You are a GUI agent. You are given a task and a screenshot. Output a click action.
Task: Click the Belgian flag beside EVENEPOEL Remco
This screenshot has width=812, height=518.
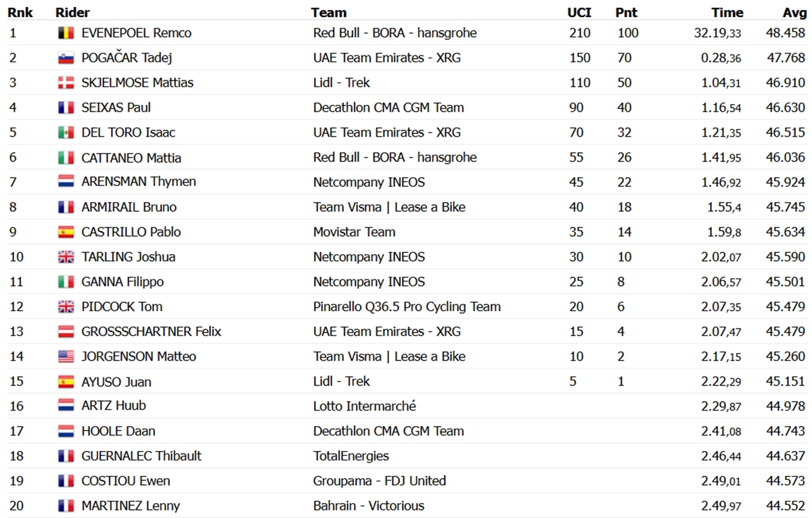click(x=66, y=33)
